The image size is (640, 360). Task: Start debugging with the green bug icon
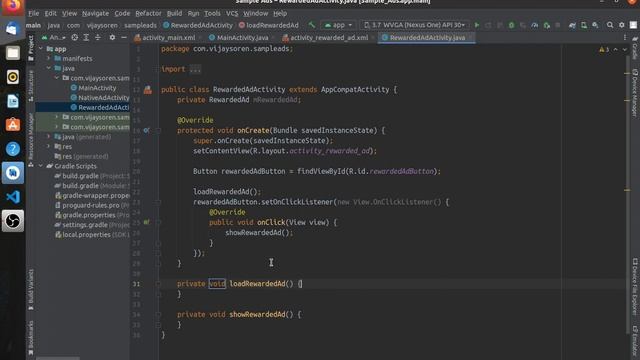pyautogui.click(x=511, y=25)
